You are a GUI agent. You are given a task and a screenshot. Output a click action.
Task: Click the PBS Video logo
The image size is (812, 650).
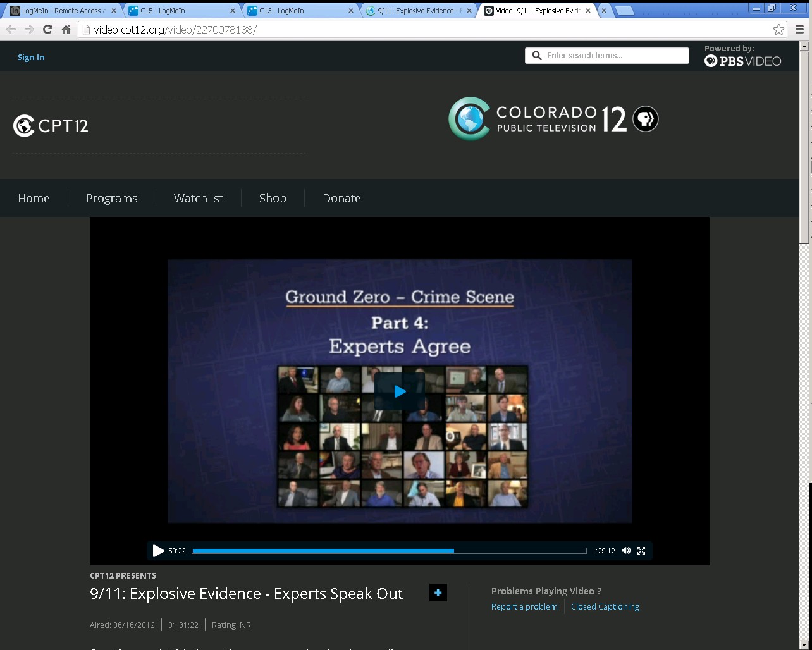(x=743, y=61)
